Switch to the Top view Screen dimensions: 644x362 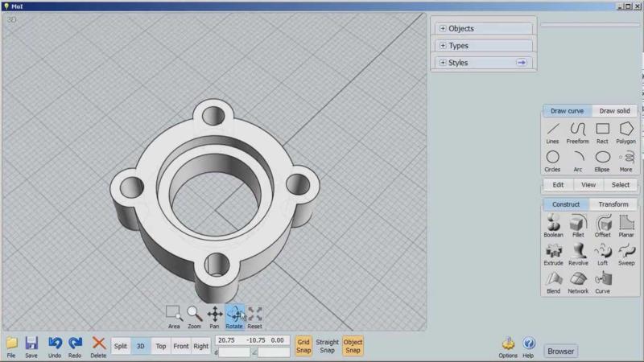[161, 346]
